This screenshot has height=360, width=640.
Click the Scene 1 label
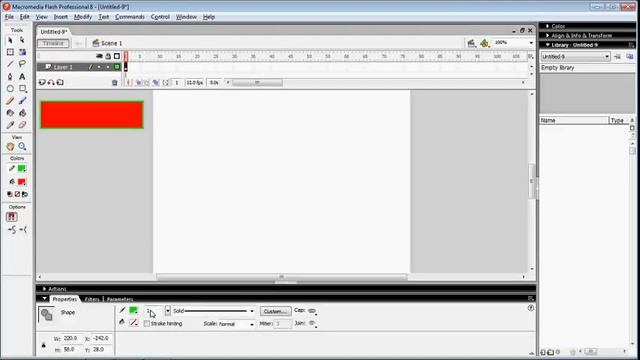click(x=111, y=43)
